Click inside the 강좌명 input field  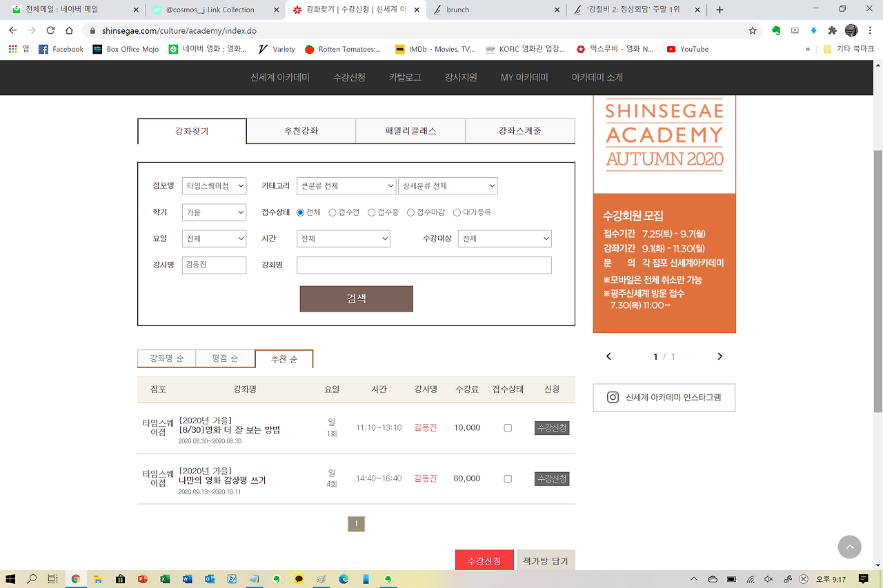pyautogui.click(x=424, y=265)
